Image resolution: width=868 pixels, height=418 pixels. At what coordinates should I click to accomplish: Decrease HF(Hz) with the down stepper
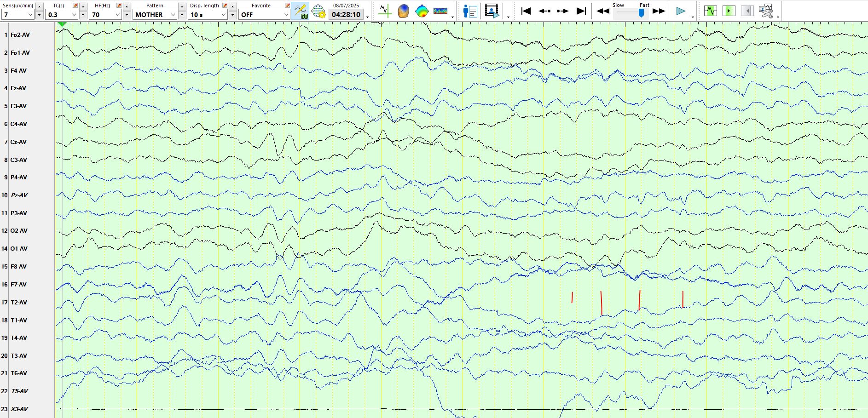(127, 15)
